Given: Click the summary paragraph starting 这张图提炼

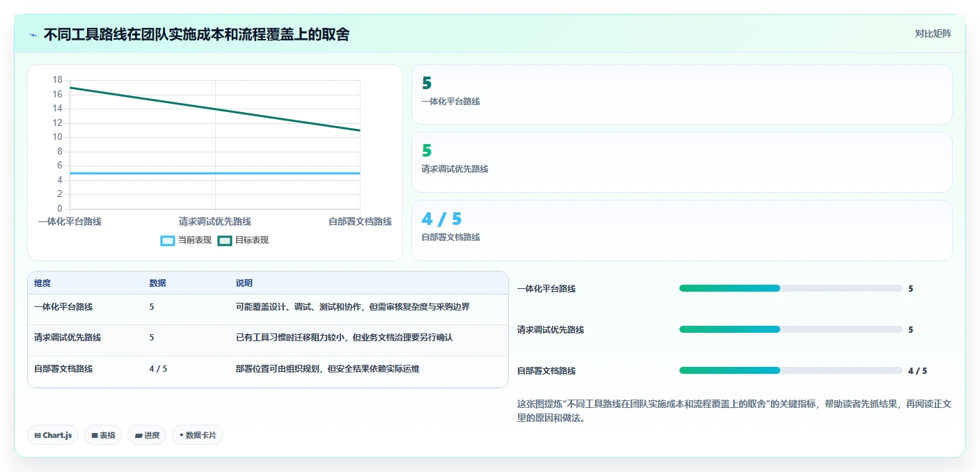Looking at the screenshot, I should point(734,411).
